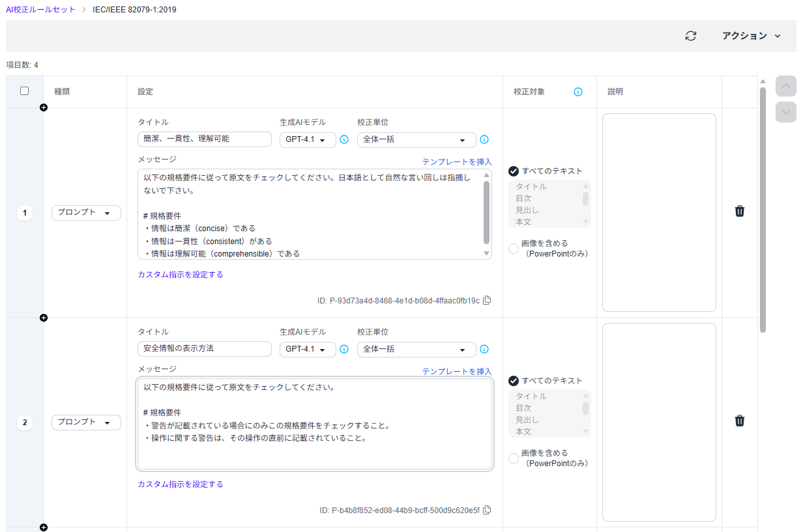Open the アクション dropdown menu

pos(751,36)
